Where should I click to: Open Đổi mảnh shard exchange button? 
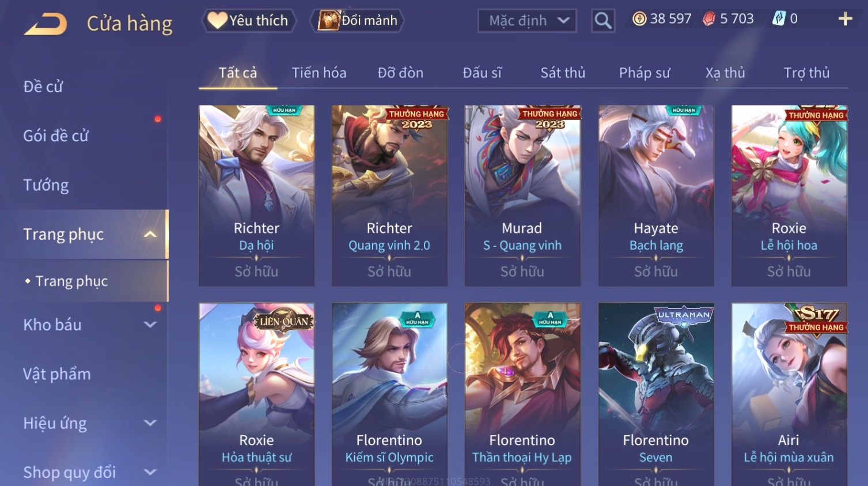coord(357,21)
